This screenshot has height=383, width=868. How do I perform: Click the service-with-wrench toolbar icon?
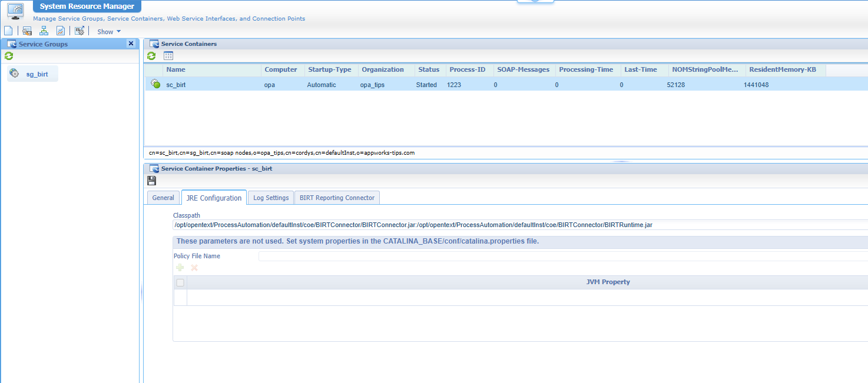pyautogui.click(x=27, y=31)
